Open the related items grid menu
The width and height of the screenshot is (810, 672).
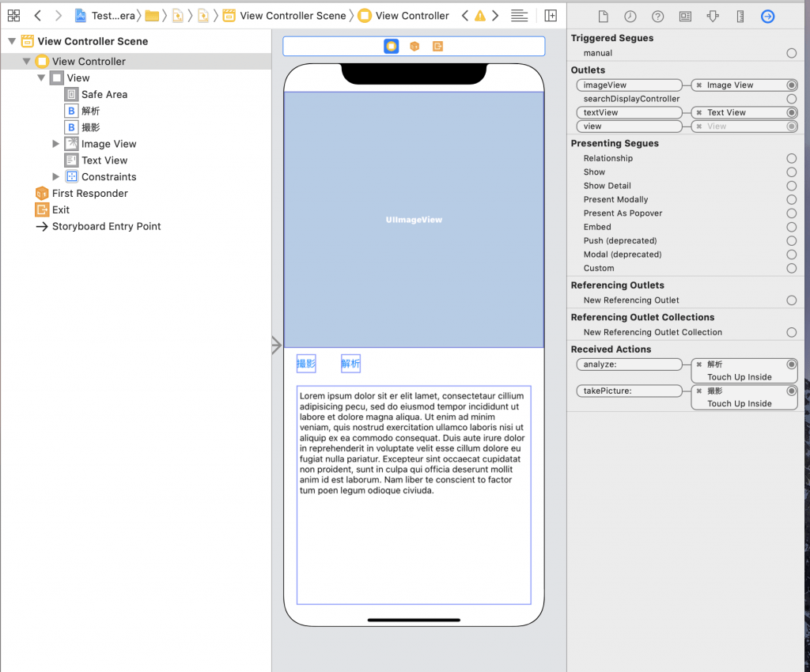point(14,16)
